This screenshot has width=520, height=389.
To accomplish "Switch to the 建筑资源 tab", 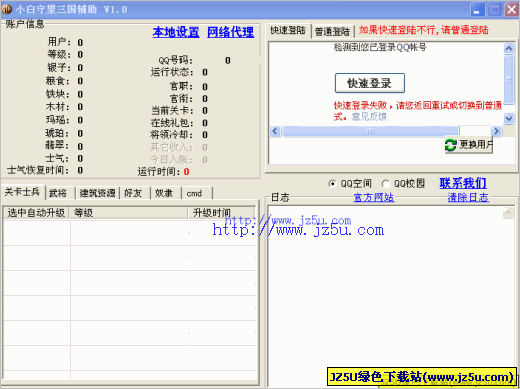I will coord(97,193).
